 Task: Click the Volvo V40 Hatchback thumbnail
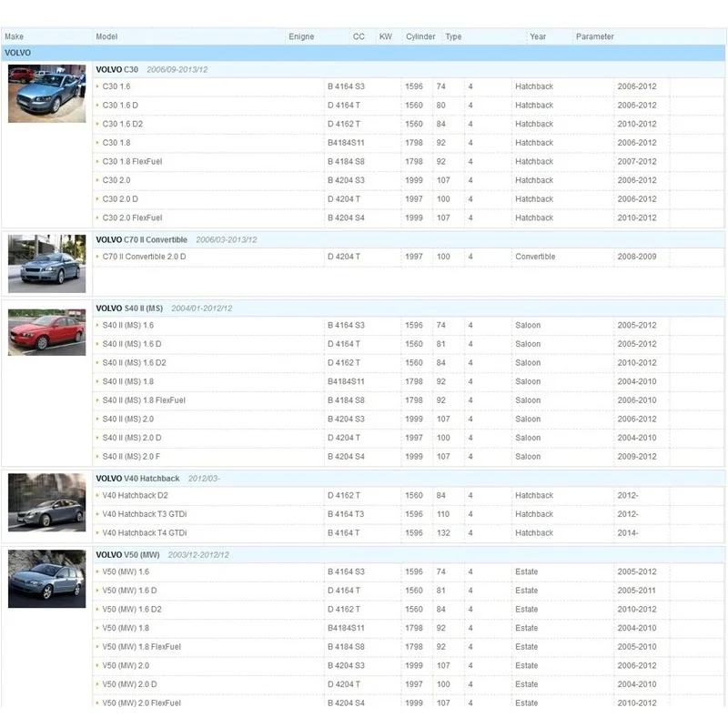tap(46, 502)
